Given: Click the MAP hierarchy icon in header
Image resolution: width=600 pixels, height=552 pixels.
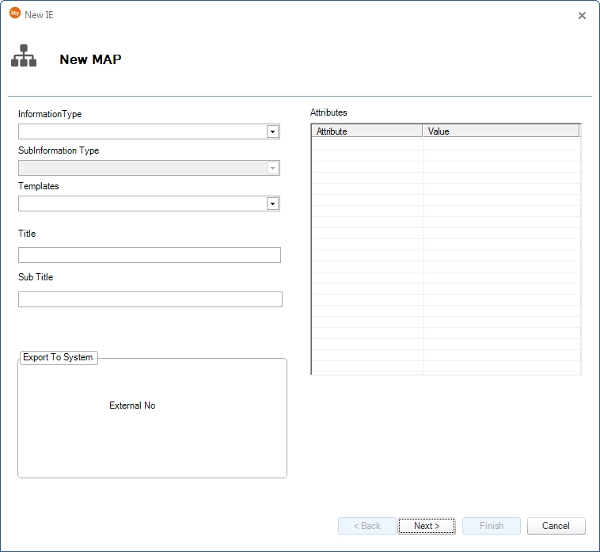Looking at the screenshot, I should [x=23, y=58].
